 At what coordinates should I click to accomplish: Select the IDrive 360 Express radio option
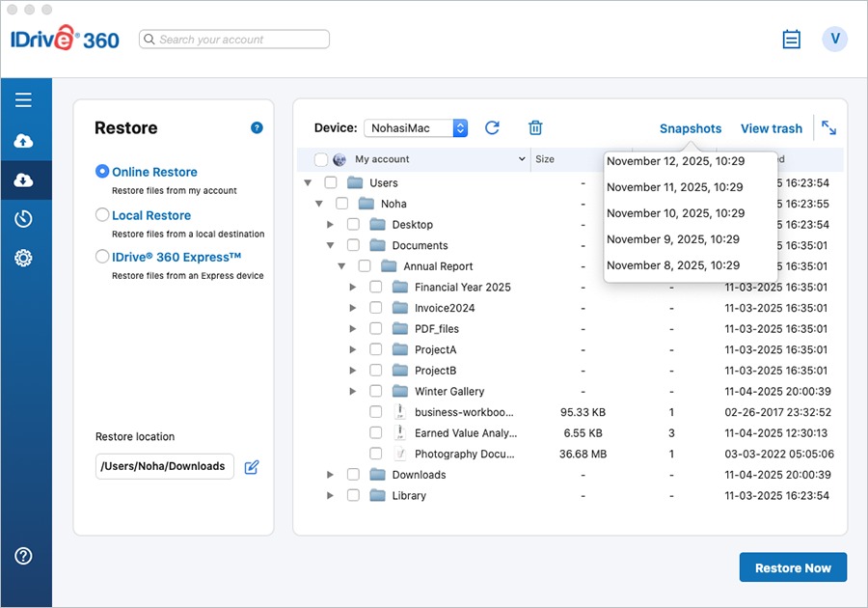click(102, 257)
